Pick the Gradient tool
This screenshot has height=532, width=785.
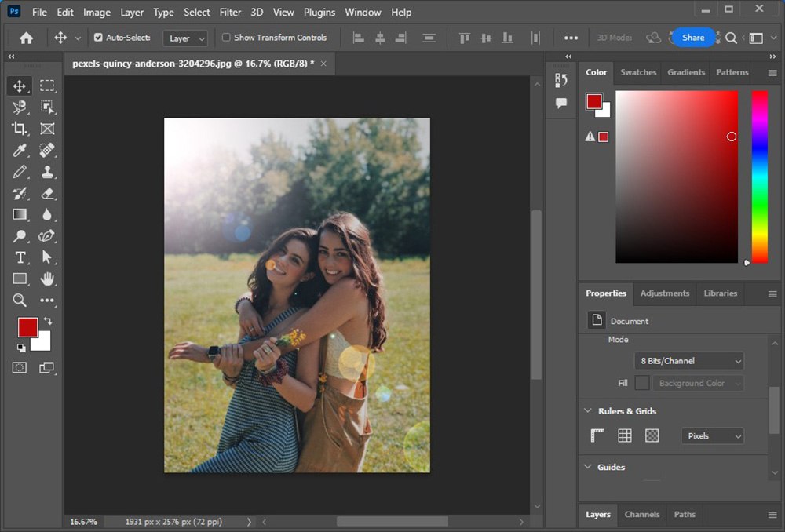pyautogui.click(x=19, y=214)
